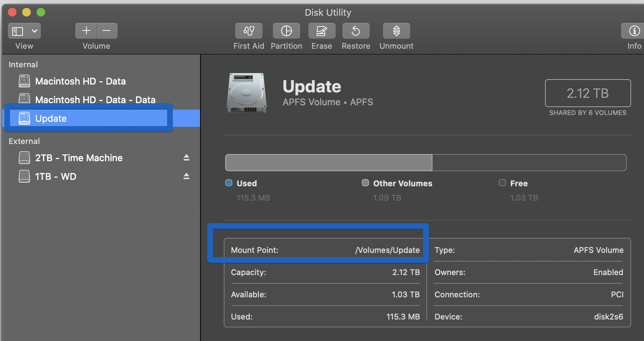The image size is (644, 341).
Task: Click the Update volume title heading
Action: [312, 87]
